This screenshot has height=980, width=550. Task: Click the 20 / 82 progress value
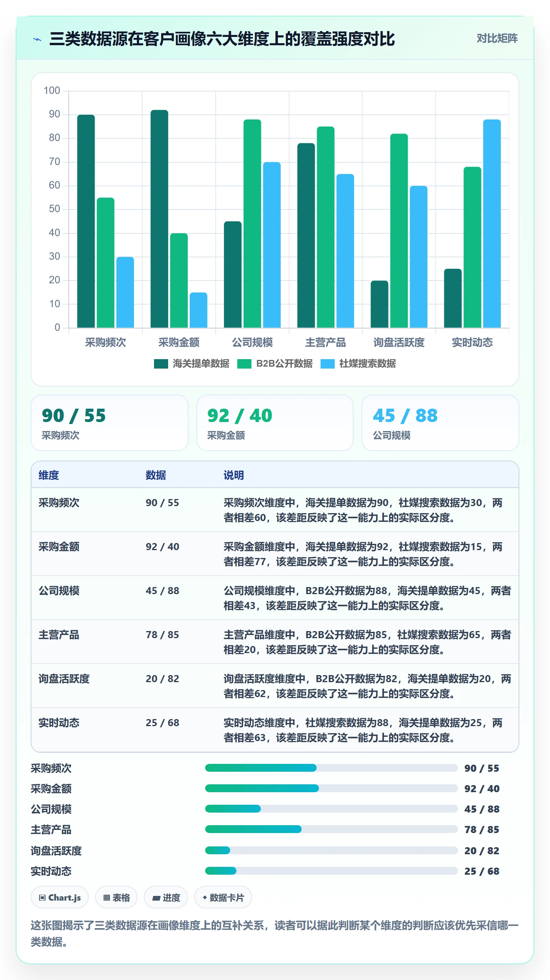pos(482,851)
